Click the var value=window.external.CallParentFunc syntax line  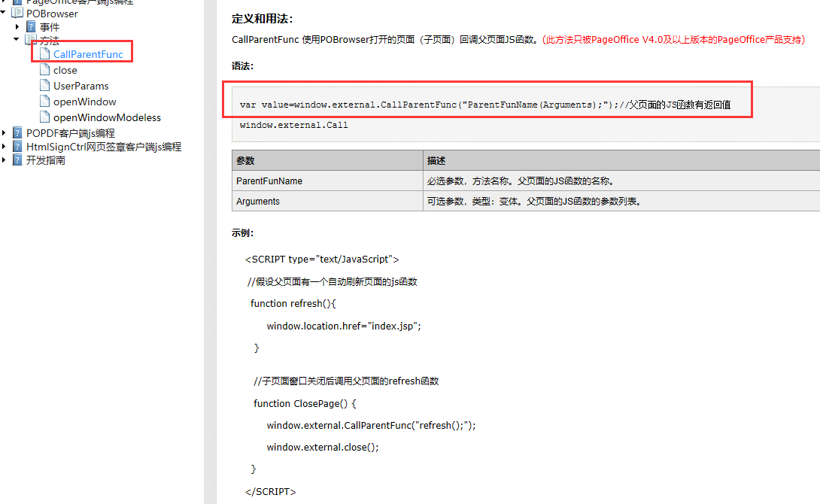point(484,105)
